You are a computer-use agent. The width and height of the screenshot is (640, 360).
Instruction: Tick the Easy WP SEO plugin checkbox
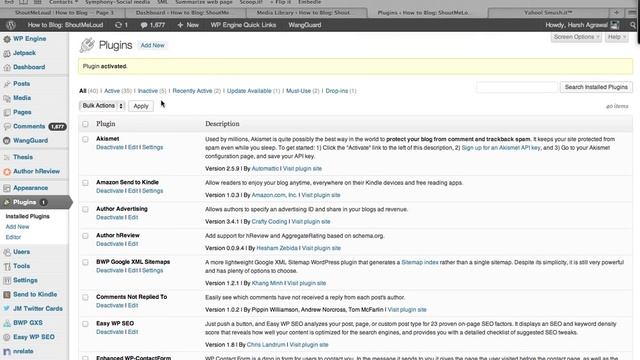pyautogui.click(x=85, y=324)
